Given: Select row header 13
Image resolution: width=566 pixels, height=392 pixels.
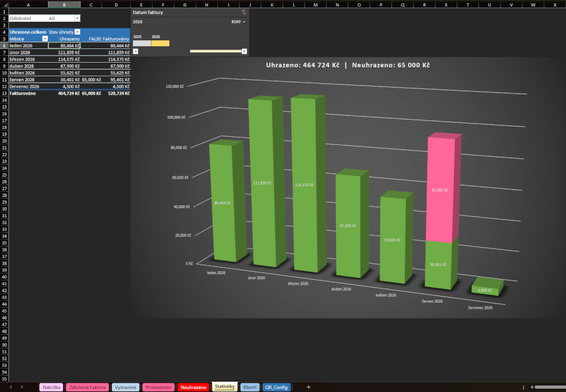Looking at the screenshot, I should click(x=4, y=94).
